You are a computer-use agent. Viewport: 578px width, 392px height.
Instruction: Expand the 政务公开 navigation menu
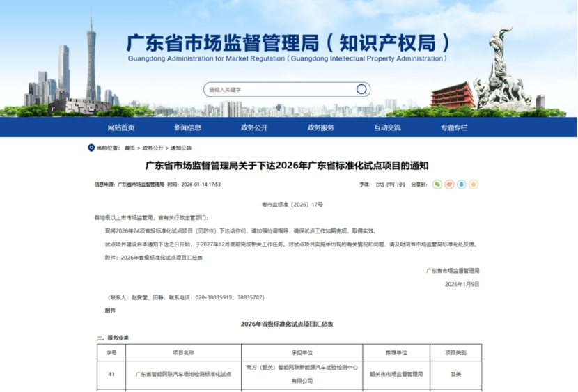click(254, 127)
